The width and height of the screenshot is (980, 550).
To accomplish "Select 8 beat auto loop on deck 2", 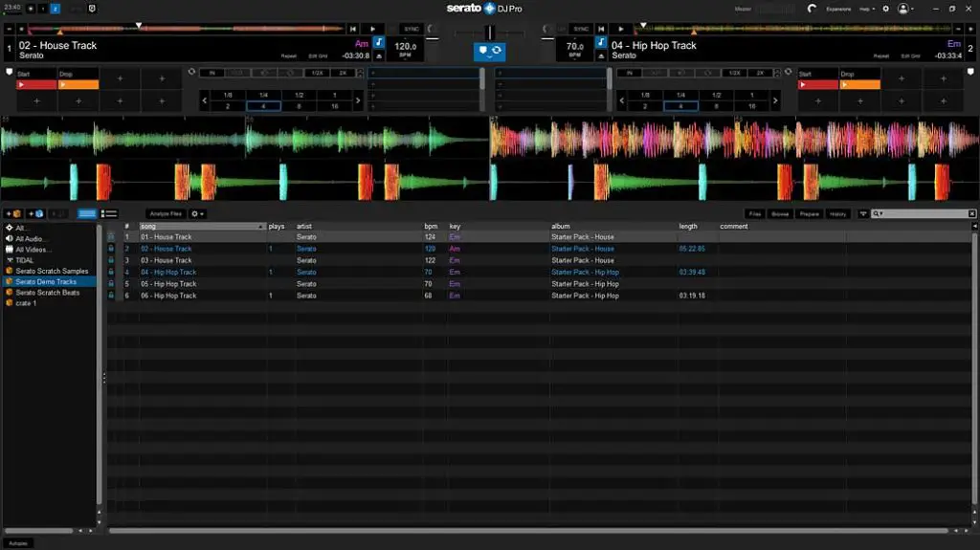I will tap(716, 106).
